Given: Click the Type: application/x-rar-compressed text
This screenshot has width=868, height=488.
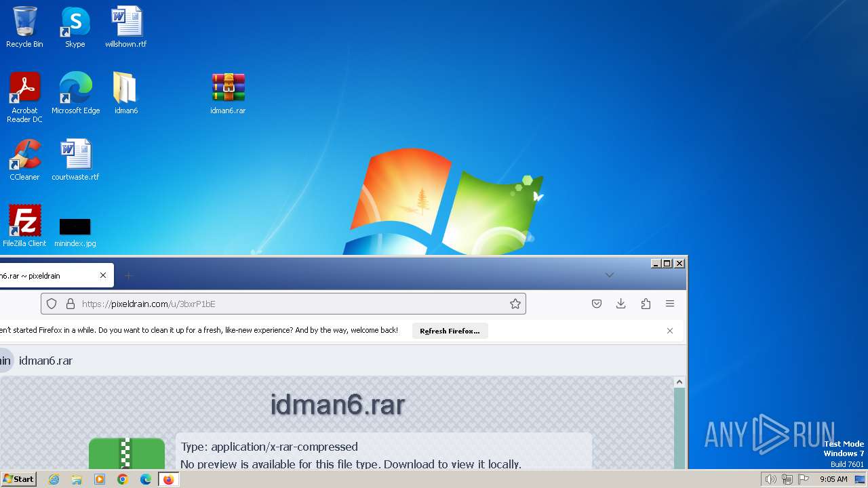Looking at the screenshot, I should tap(269, 447).
